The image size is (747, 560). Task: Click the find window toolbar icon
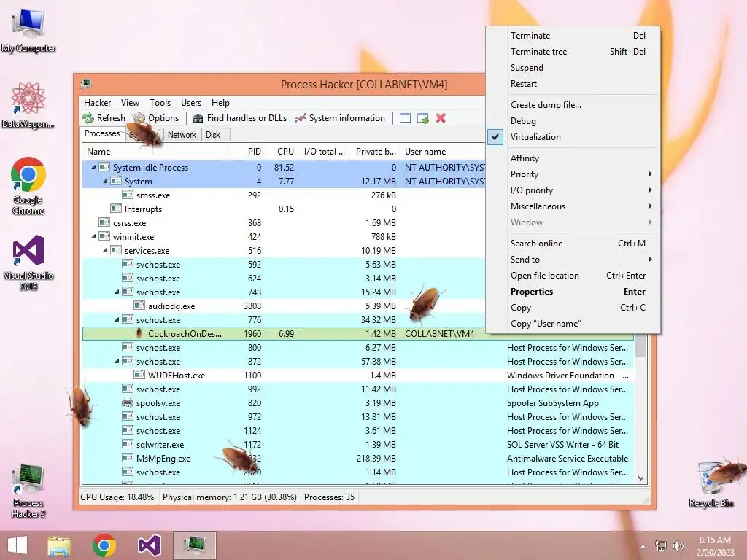(x=405, y=118)
